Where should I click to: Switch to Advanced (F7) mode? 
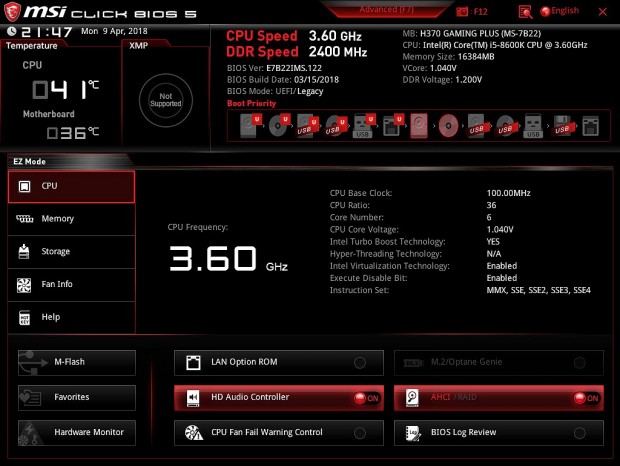point(386,9)
